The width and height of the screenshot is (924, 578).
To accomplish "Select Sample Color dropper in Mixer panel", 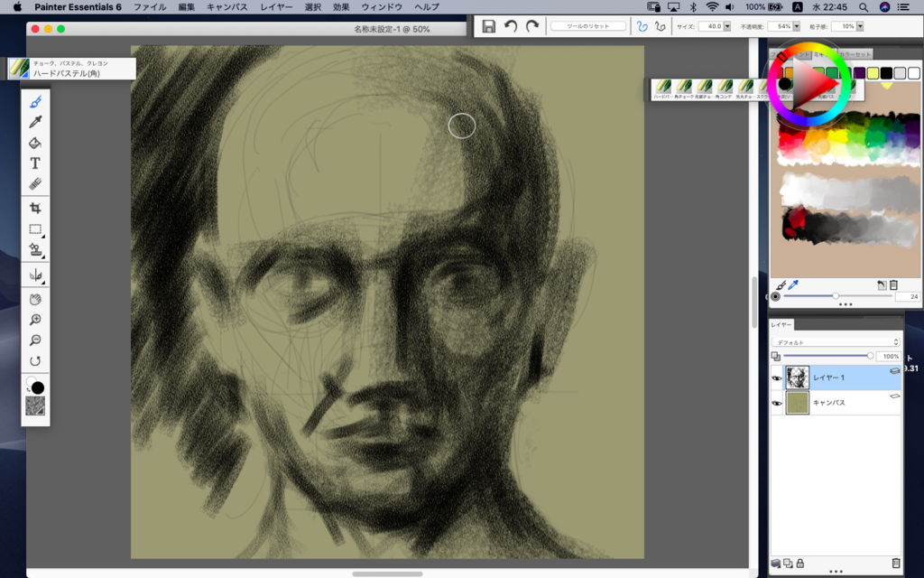I will click(x=794, y=285).
